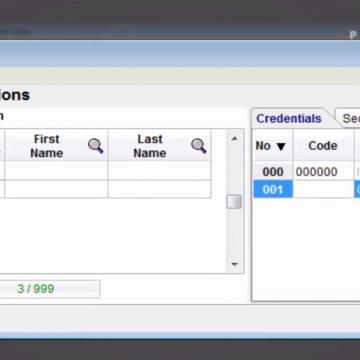Click the code value 000000
Image resolution: width=360 pixels, height=360 pixels.
[317, 172]
